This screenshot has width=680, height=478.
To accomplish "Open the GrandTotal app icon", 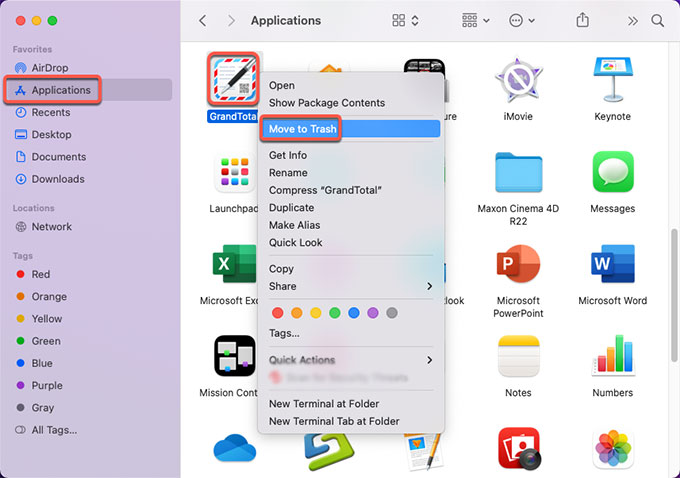I will [234, 79].
